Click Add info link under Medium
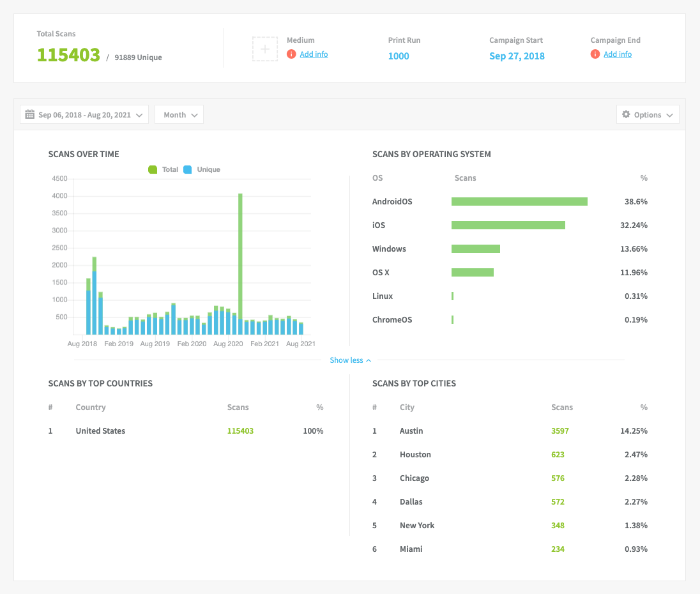Viewport: 700px width, 594px height. pos(314,54)
